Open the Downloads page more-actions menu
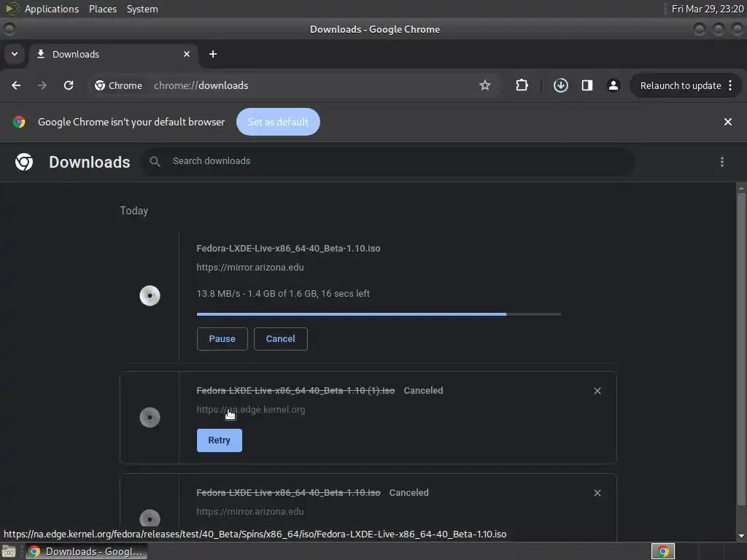747x560 pixels. click(722, 162)
